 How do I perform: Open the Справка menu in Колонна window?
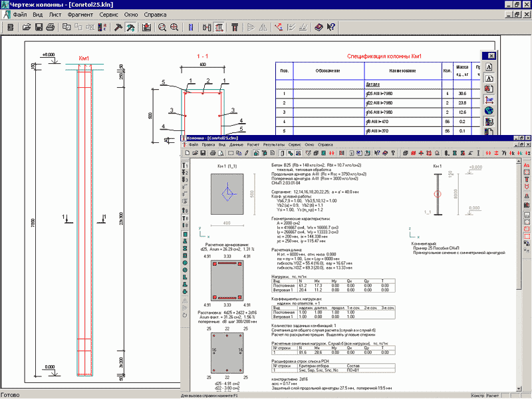(326, 144)
